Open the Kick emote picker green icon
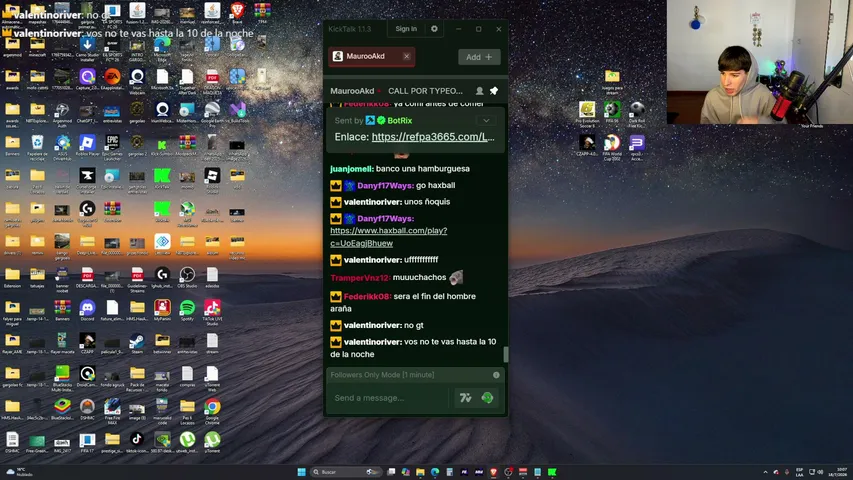 point(487,398)
